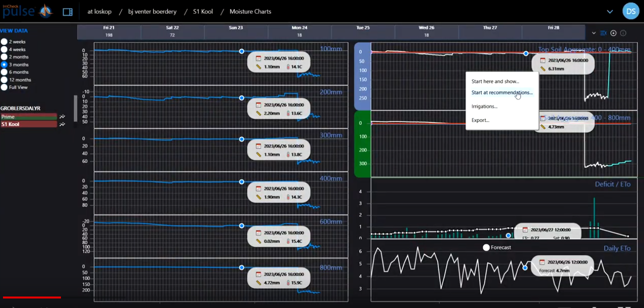Image resolution: width=644 pixels, height=308 pixels.
Task: Select Full View option
Action: tap(4, 87)
